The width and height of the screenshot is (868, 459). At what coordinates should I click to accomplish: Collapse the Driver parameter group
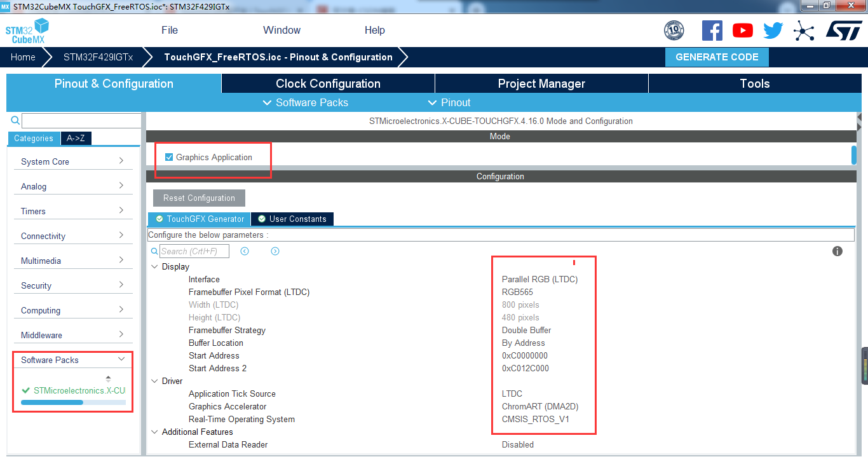[154, 381]
